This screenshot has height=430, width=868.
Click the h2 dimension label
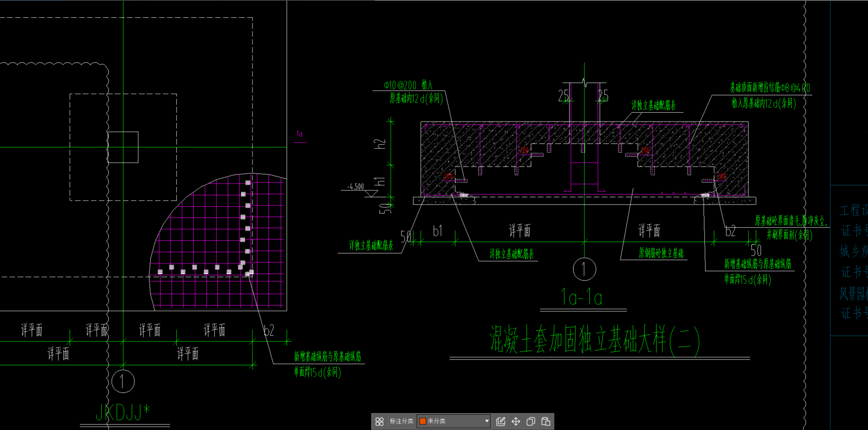[x=380, y=144]
